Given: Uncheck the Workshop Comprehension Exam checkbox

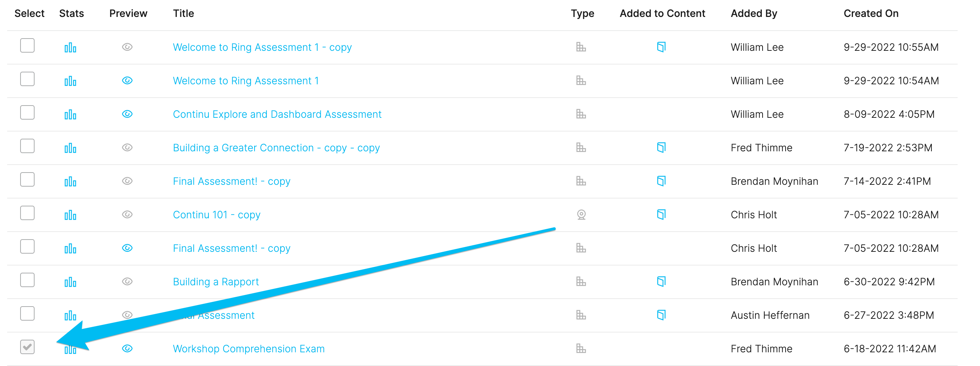Looking at the screenshot, I should click(x=27, y=347).
